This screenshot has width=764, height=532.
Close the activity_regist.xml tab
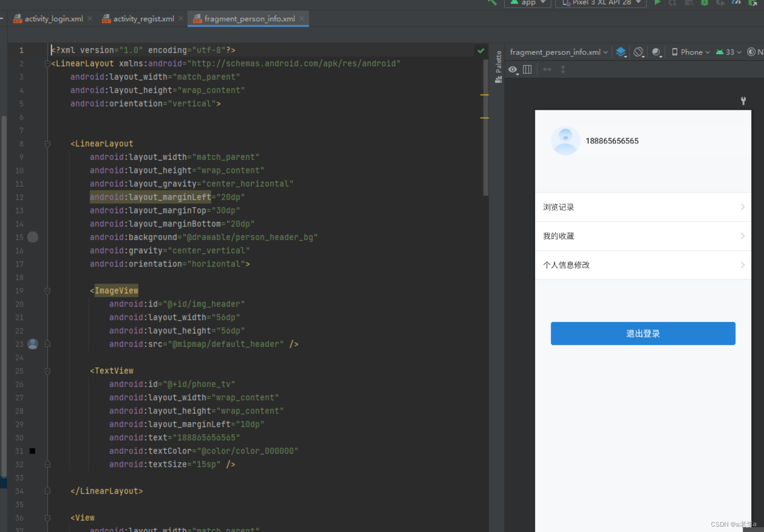(181, 18)
